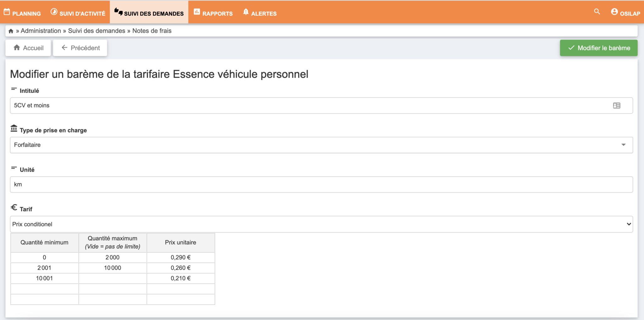The image size is (644, 320).
Task: Click the Unité field label
Action: (x=27, y=170)
